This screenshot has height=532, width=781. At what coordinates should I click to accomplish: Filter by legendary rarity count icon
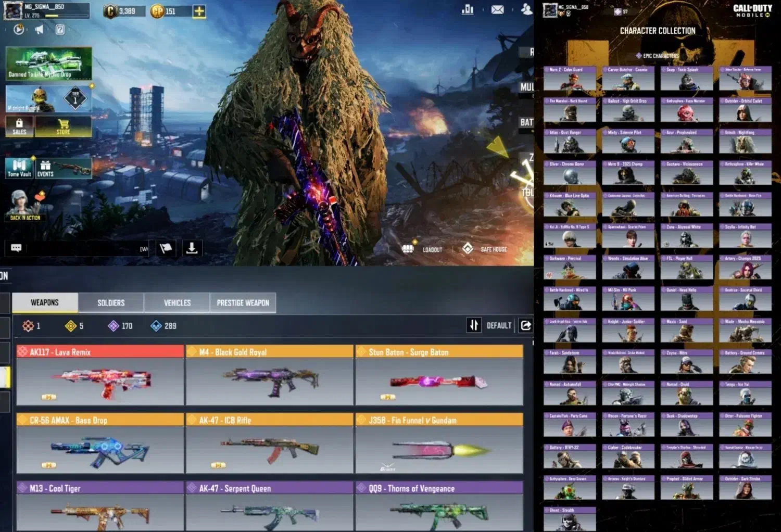pyautogui.click(x=71, y=326)
